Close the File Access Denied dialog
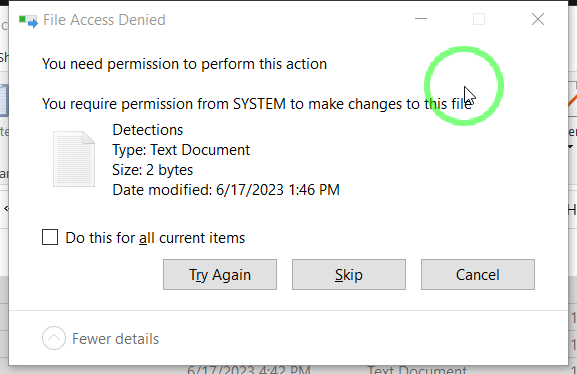This screenshot has height=374, width=577. click(538, 19)
